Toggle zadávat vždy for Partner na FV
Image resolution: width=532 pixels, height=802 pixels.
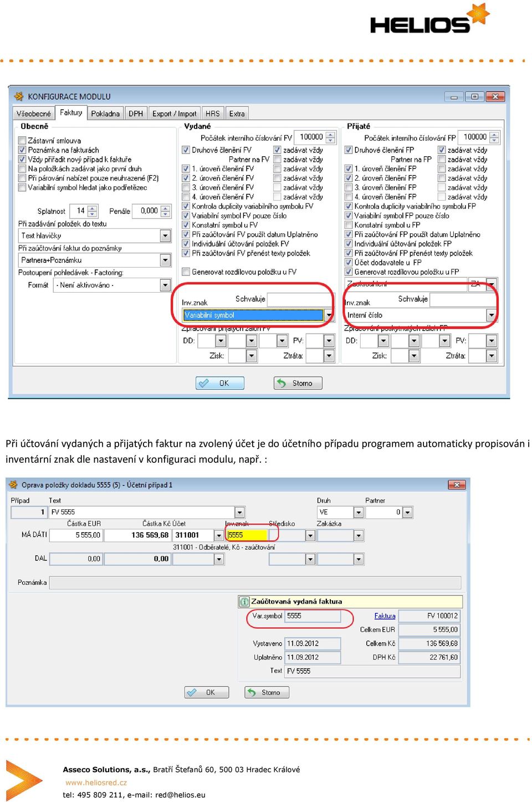pos(277,160)
